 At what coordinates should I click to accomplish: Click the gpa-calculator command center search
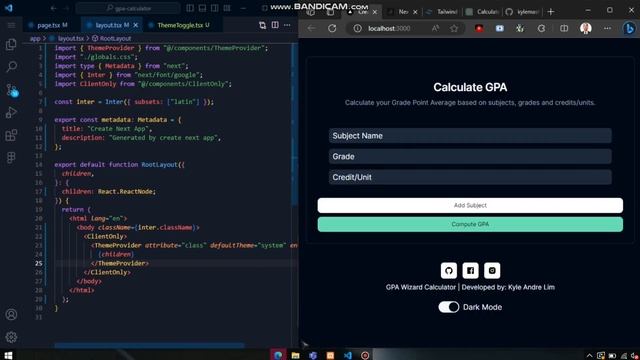click(x=128, y=8)
